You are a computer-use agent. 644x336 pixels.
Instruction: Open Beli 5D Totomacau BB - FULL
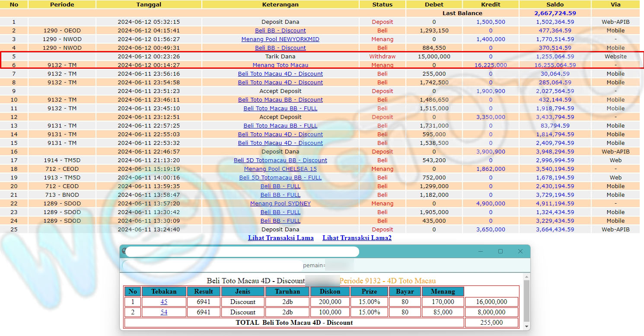[x=280, y=178]
